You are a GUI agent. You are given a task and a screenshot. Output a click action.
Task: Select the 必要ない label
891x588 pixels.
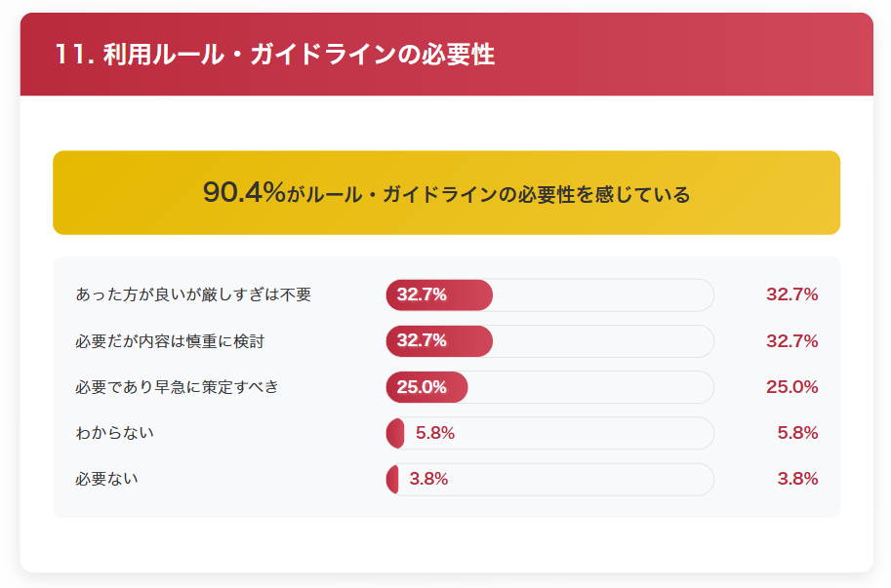106,479
